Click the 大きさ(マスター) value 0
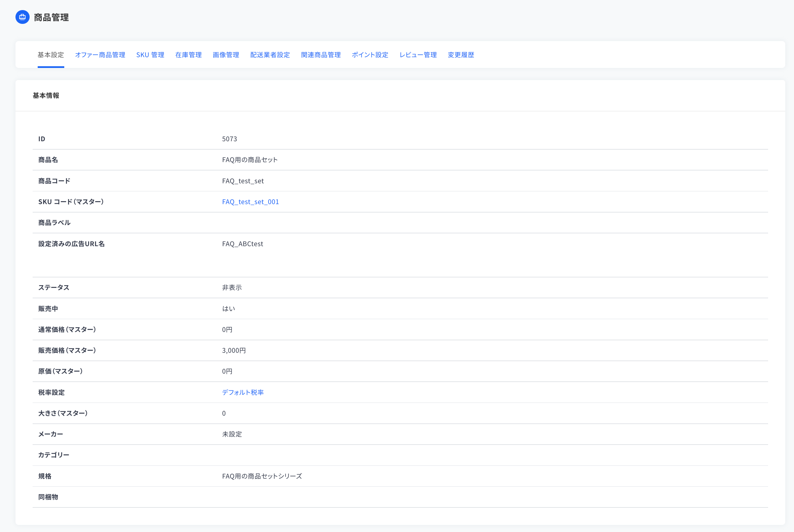 224,413
